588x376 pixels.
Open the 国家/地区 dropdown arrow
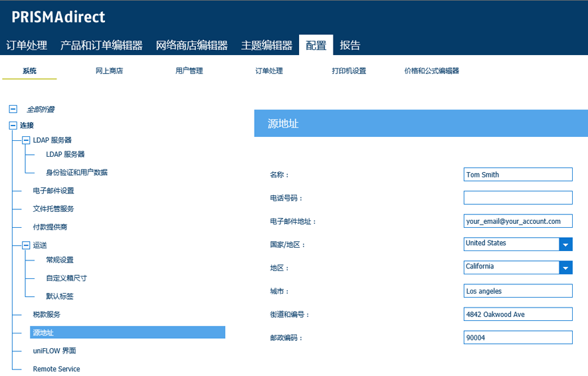[x=565, y=244]
